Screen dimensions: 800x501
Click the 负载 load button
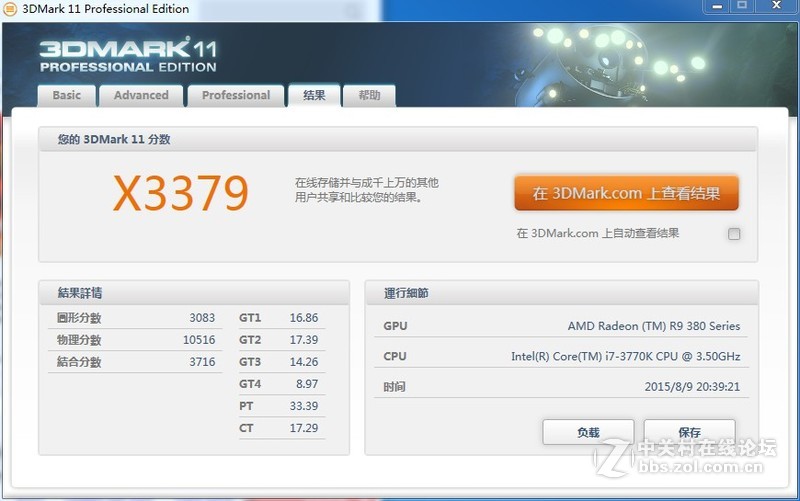588,432
